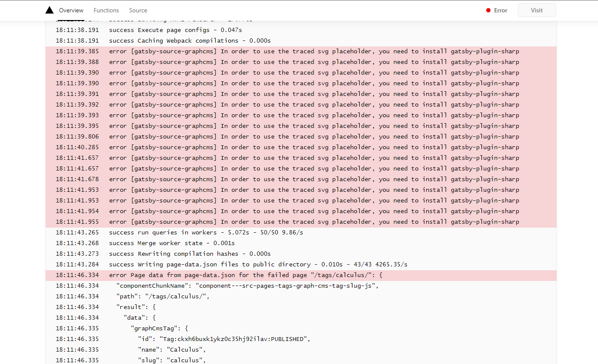
Task: Select the last gatsby-plugin-sharp error at 18:11:41.955
Action: point(299,222)
